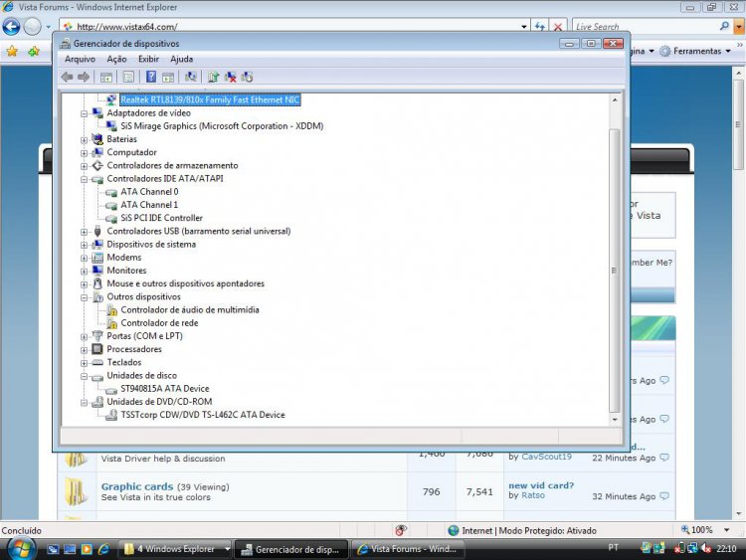Select ST940815A ATA Device

click(x=164, y=388)
